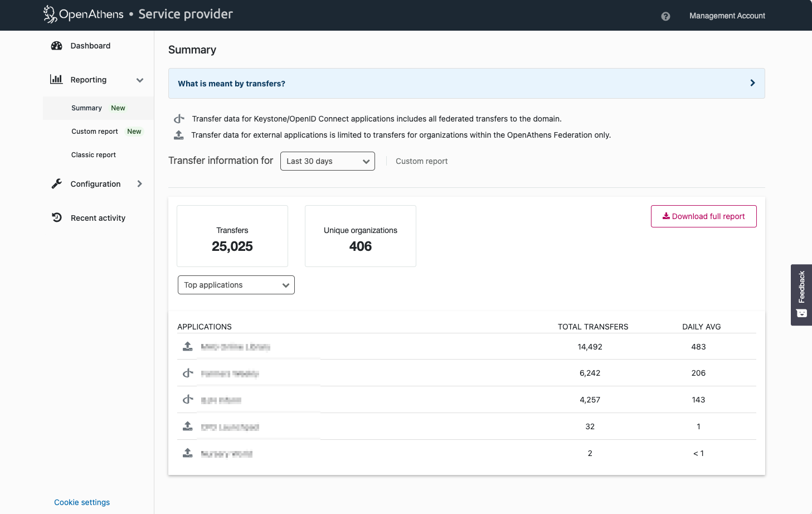812x514 pixels.
Task: Click Management Account in the header
Action: [x=727, y=16]
